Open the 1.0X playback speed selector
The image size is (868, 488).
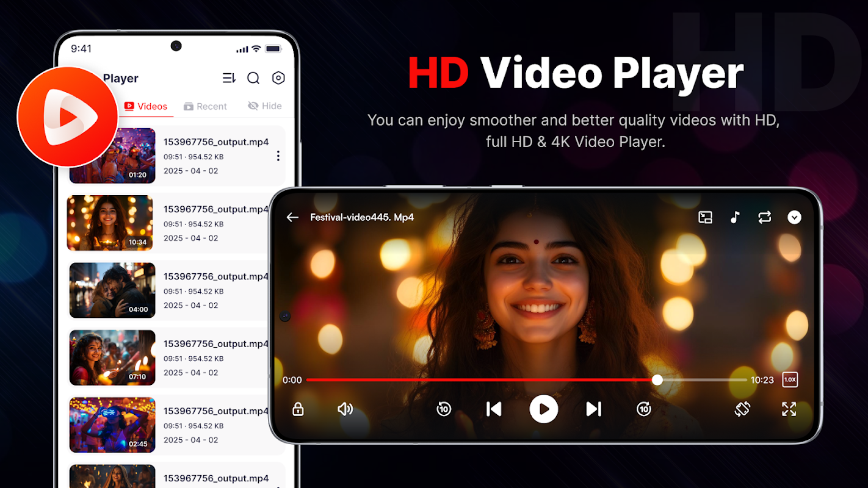pyautogui.click(x=790, y=379)
